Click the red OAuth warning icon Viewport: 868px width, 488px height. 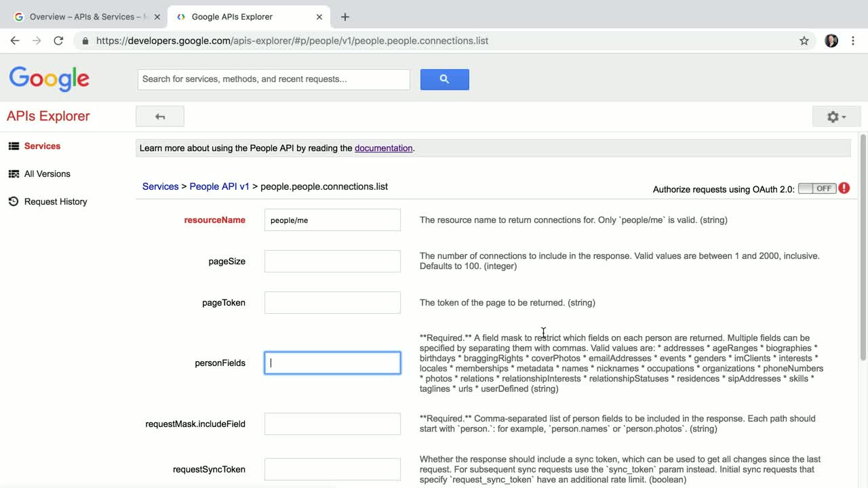click(844, 188)
